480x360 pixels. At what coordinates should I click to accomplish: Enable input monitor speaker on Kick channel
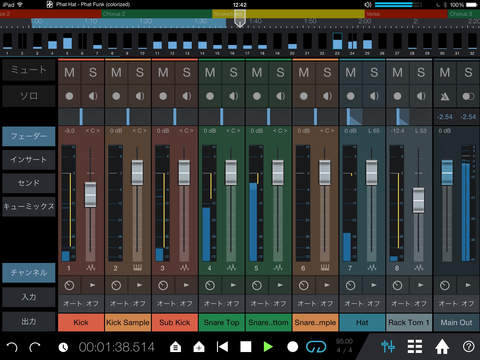click(x=93, y=96)
